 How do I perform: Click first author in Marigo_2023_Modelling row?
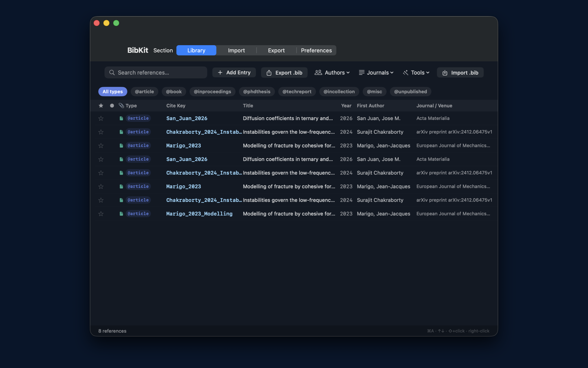pos(383,214)
